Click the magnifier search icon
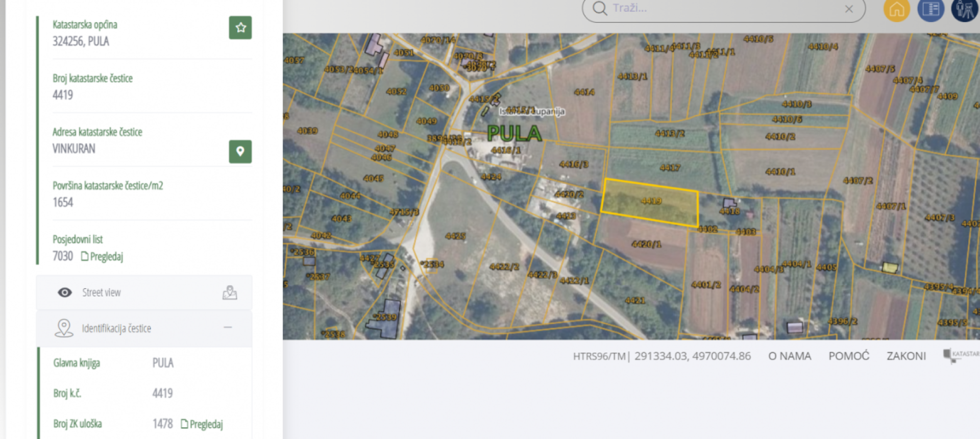The image size is (980, 439). click(x=600, y=8)
